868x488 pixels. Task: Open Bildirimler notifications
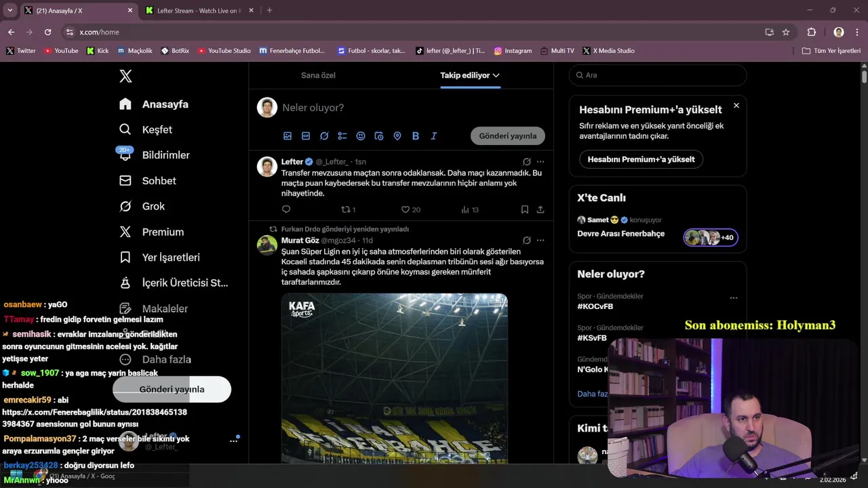point(155,155)
